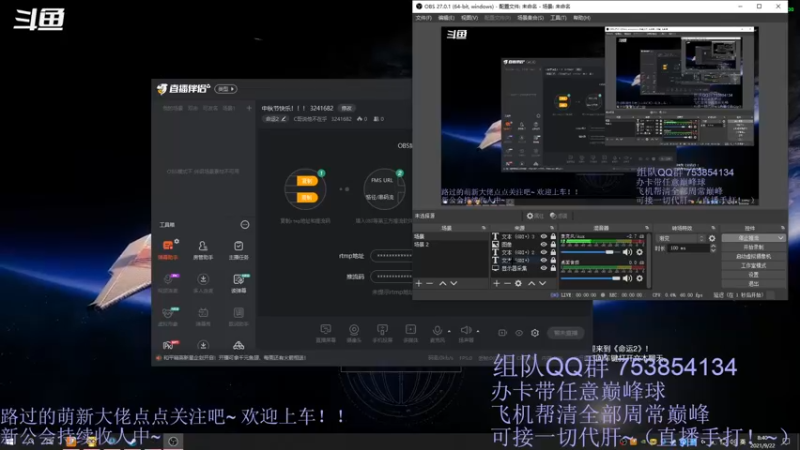This screenshot has width=800, height=450.
Task: Click the speaker icon in Douyu bottom bar
Action: (x=465, y=330)
